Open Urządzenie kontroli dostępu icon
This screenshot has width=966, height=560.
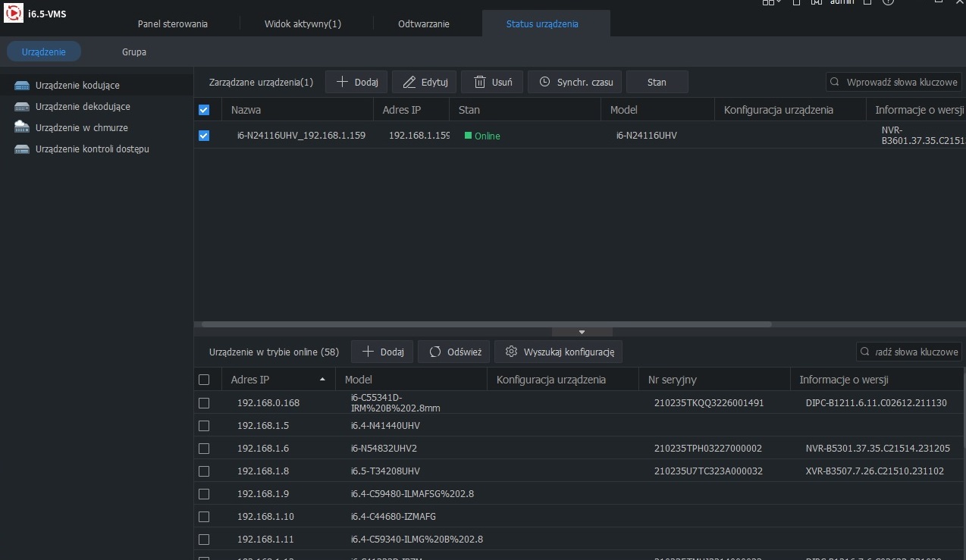pos(22,149)
